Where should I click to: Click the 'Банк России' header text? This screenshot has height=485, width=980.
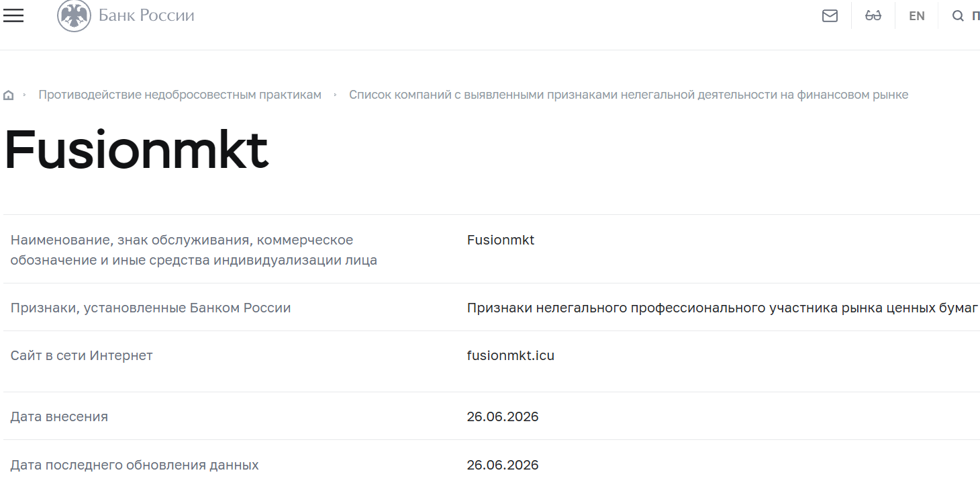pos(146,15)
